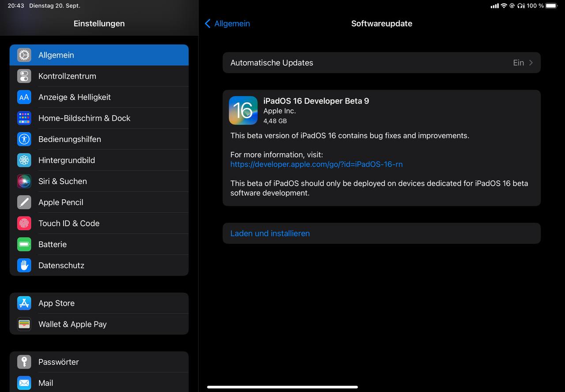
Task: Tap the rotation lock status icon
Action: coord(512,6)
